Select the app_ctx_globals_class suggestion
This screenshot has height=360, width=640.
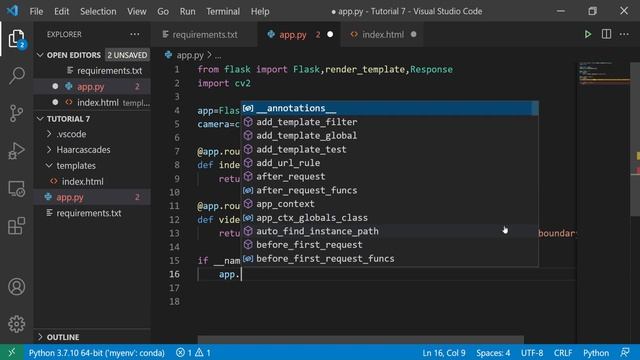pos(389,218)
